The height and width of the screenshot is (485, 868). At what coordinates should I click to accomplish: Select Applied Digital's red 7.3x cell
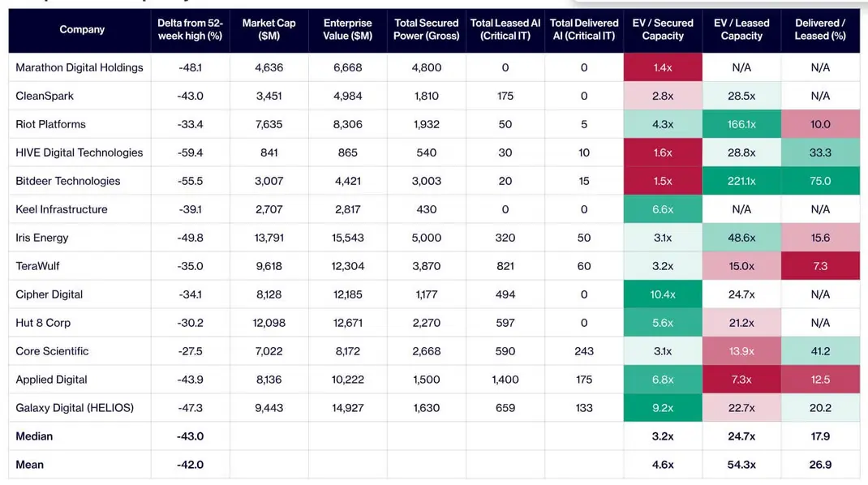(741, 380)
